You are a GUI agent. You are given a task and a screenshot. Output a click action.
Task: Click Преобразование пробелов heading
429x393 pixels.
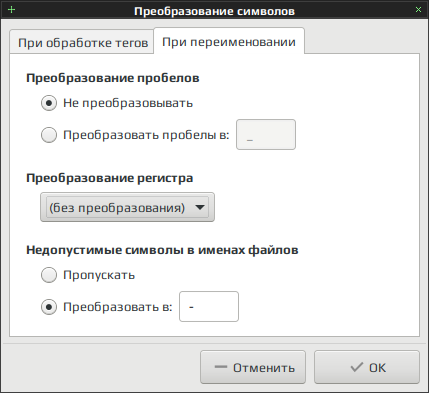coord(113,78)
